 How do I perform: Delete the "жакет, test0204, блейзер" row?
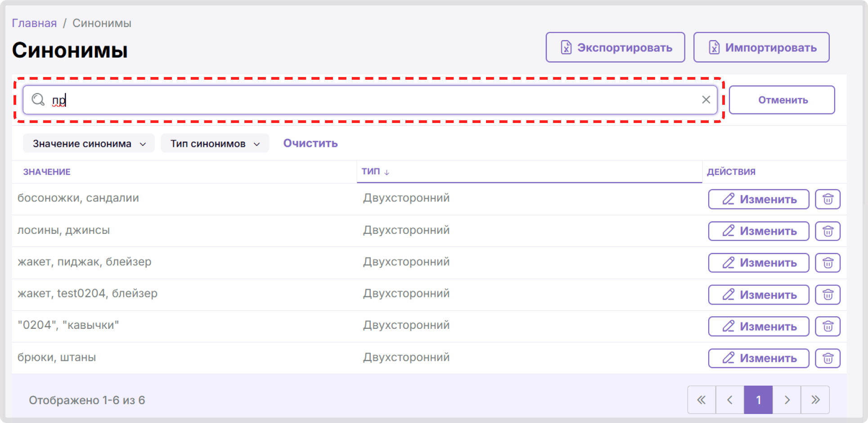click(x=828, y=295)
